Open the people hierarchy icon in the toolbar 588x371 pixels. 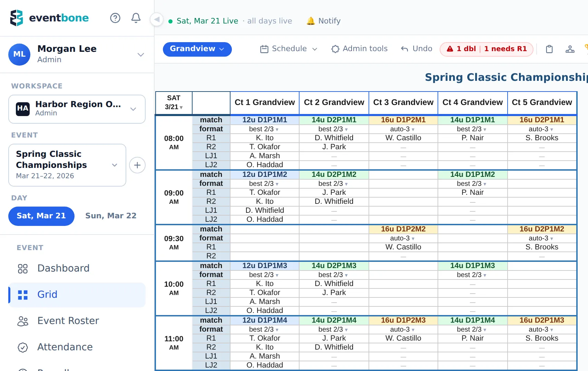(570, 49)
